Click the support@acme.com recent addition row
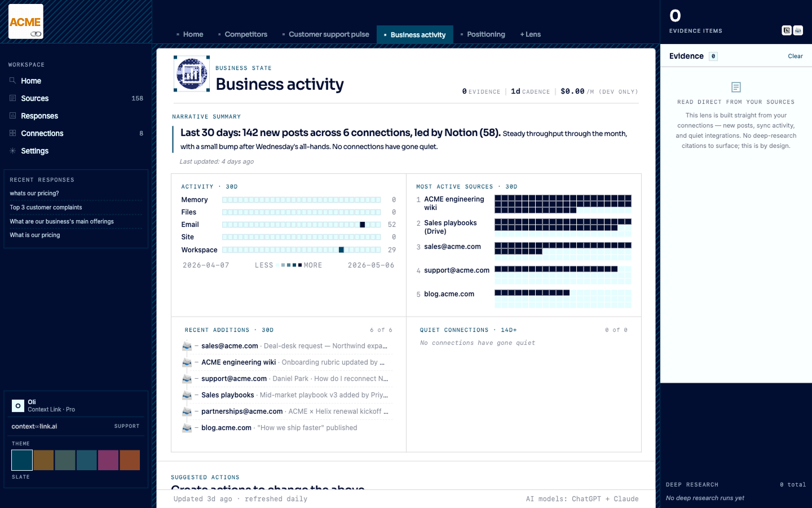This screenshot has height=508, width=812. click(x=287, y=379)
